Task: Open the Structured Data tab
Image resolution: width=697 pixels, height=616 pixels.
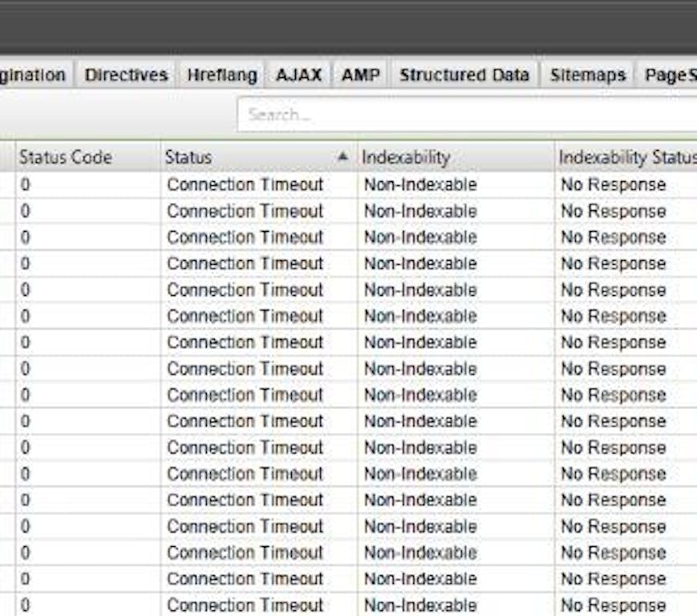Action: coord(464,75)
